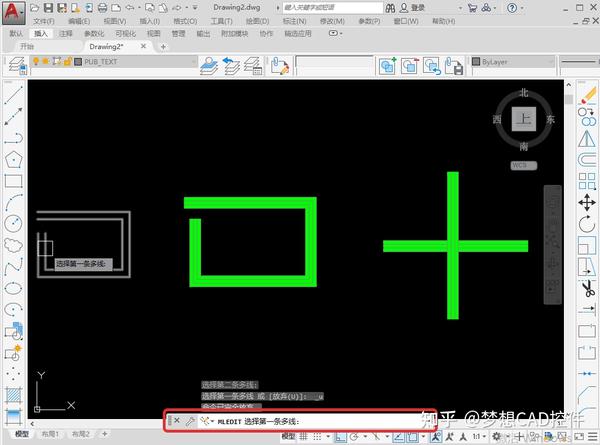600x445 pixels.
Task: Select the Arc tool
Action: (x=13, y=202)
